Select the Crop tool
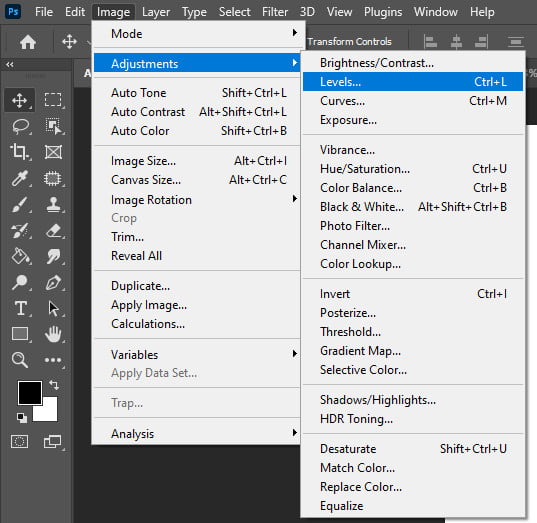The height and width of the screenshot is (523, 537). [x=19, y=152]
